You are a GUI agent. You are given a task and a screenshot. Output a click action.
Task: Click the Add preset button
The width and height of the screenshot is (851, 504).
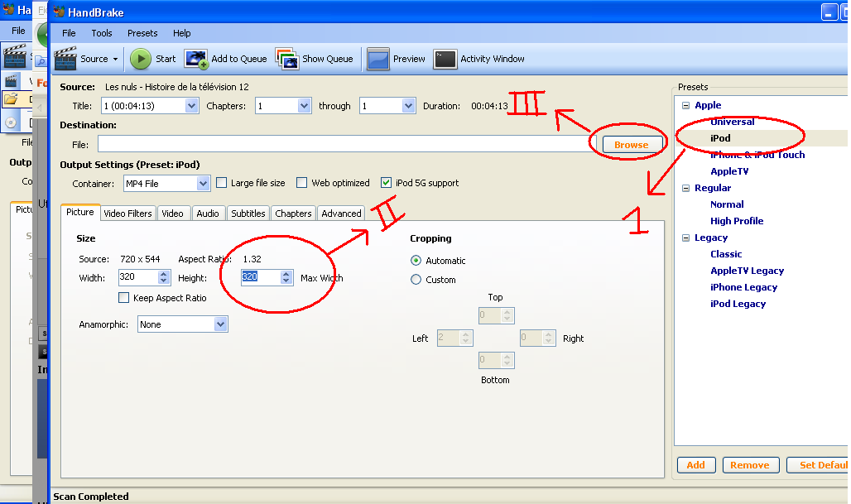pyautogui.click(x=696, y=465)
